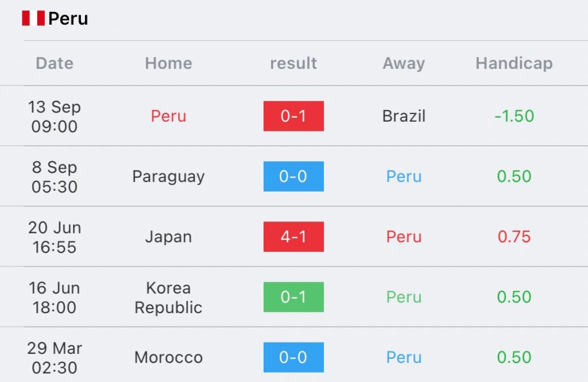The width and height of the screenshot is (588, 382).
Task: Sort by the Handicap column header
Action: [514, 63]
